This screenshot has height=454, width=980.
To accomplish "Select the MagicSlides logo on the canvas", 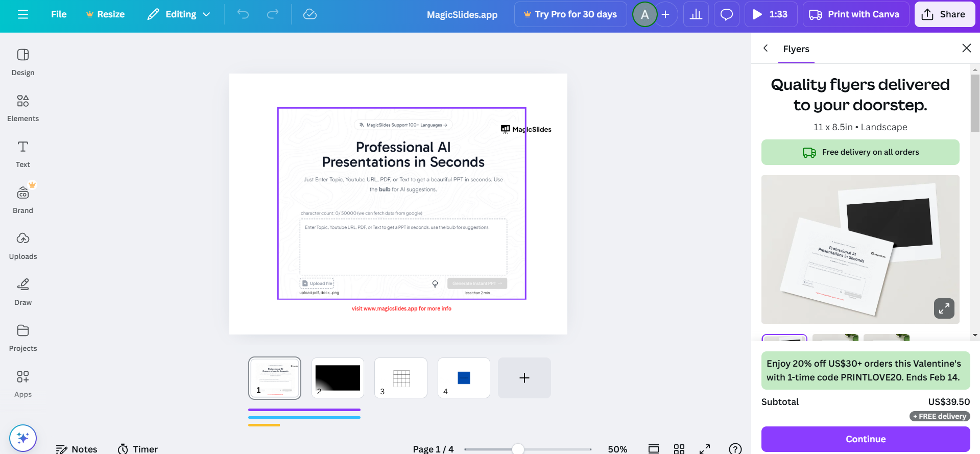I will pos(526,129).
